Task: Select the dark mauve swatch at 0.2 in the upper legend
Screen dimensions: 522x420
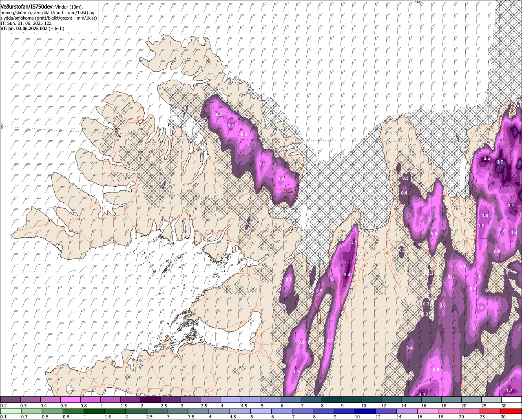Action: point(10,400)
